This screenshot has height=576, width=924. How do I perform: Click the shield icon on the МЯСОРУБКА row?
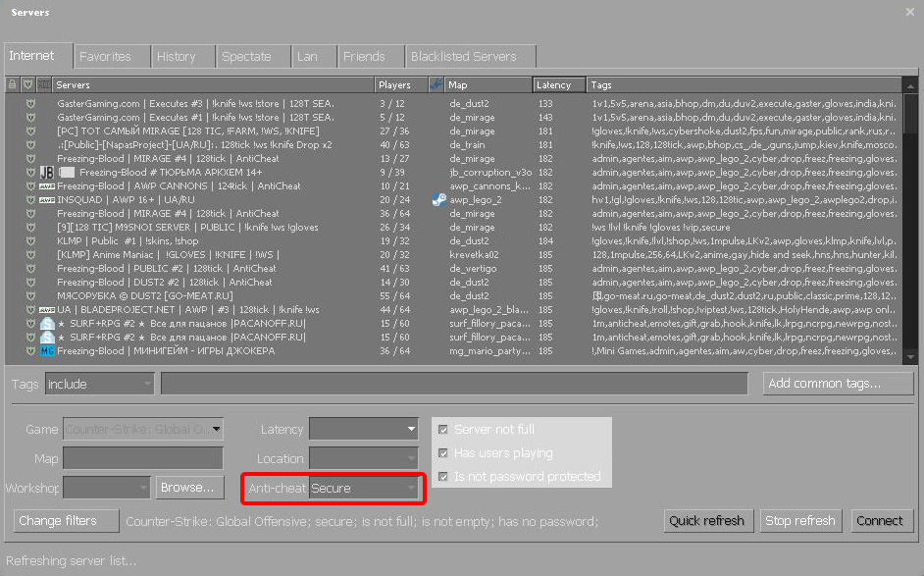[x=30, y=296]
